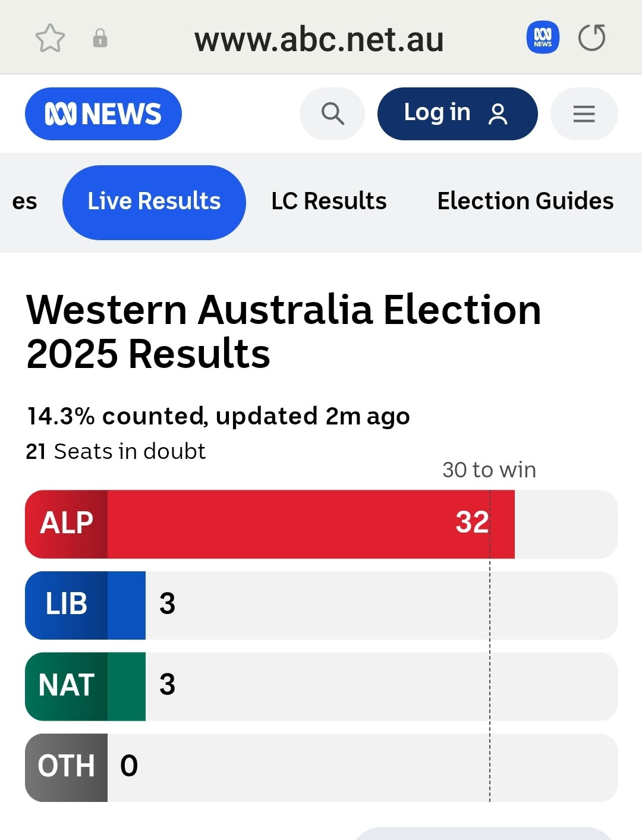642x840 pixels.
Task: Open the Election Guides tab
Action: 525,202
